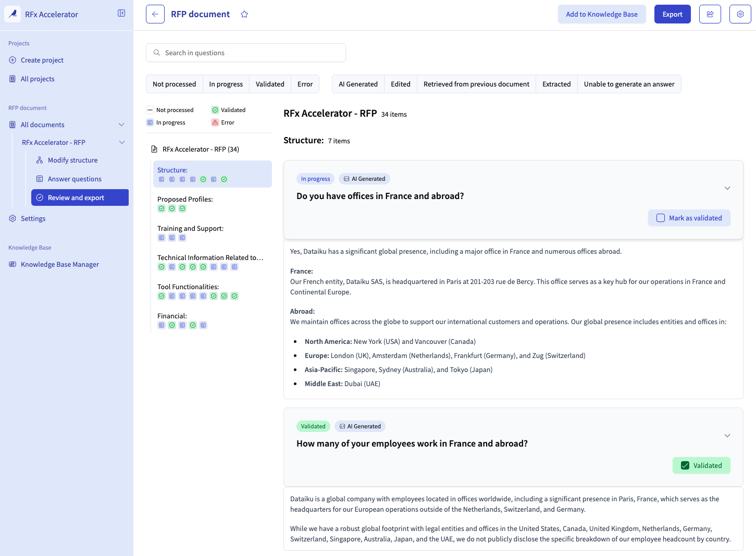Click the first status icon under Tool Functionalities
The image size is (756, 556).
pos(162,296)
